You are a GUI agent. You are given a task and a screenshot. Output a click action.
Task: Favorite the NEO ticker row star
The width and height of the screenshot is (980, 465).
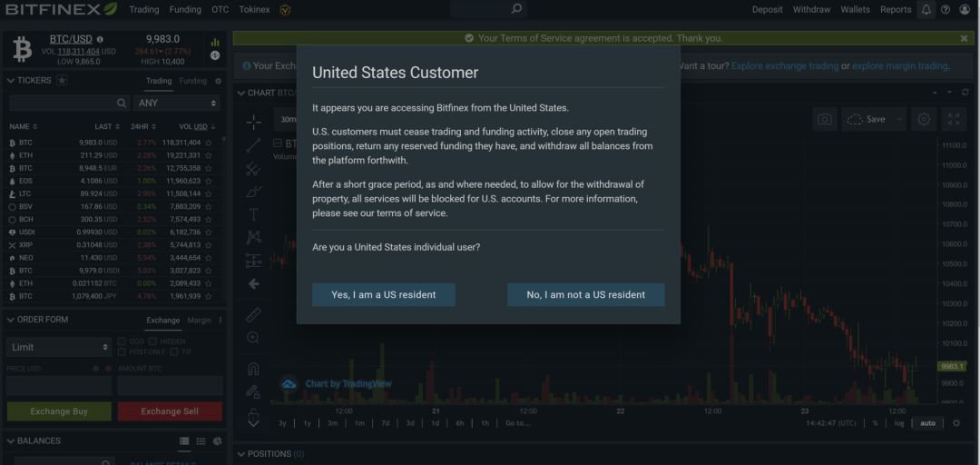tap(208, 258)
